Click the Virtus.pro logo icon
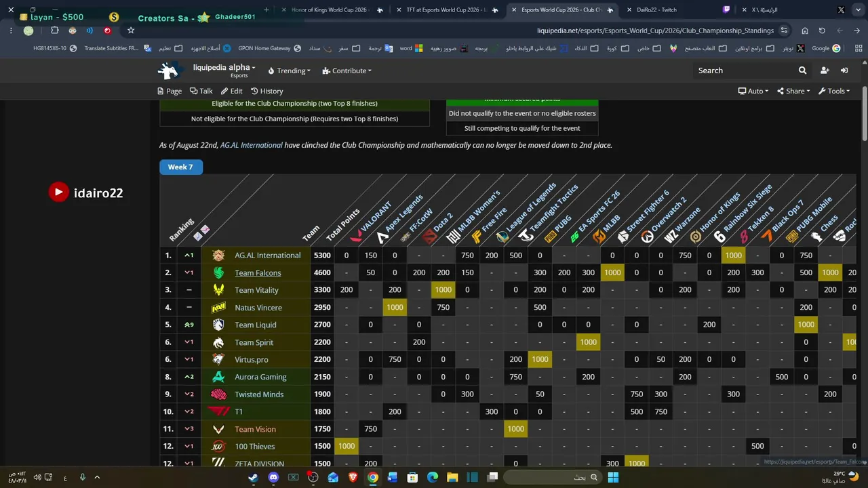The width and height of the screenshot is (868, 488). click(x=218, y=359)
